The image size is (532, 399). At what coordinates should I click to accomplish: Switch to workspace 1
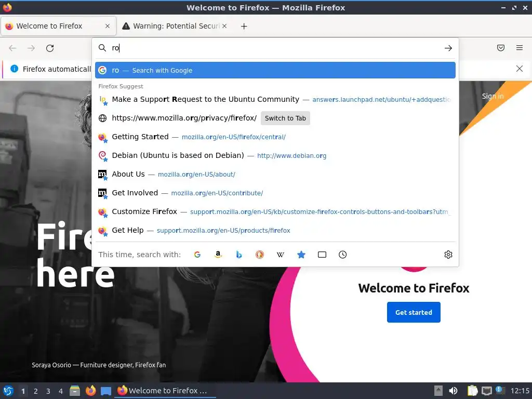point(23,391)
